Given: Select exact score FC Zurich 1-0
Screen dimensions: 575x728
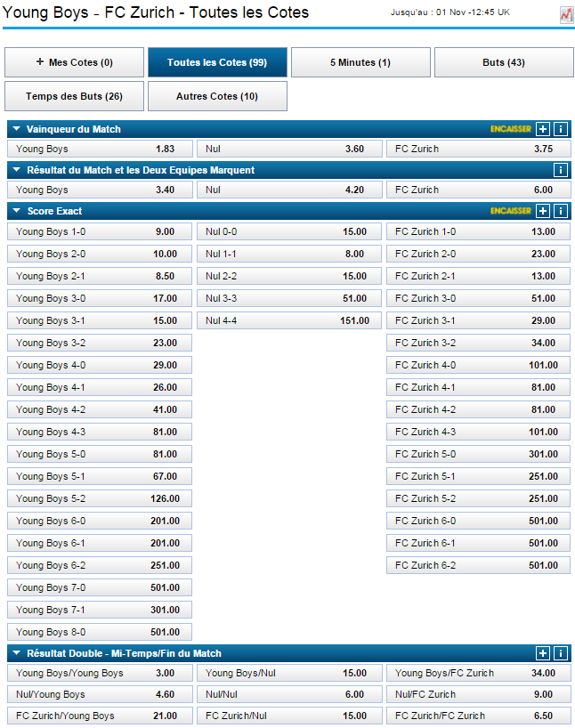Looking at the screenshot, I should point(478,231).
